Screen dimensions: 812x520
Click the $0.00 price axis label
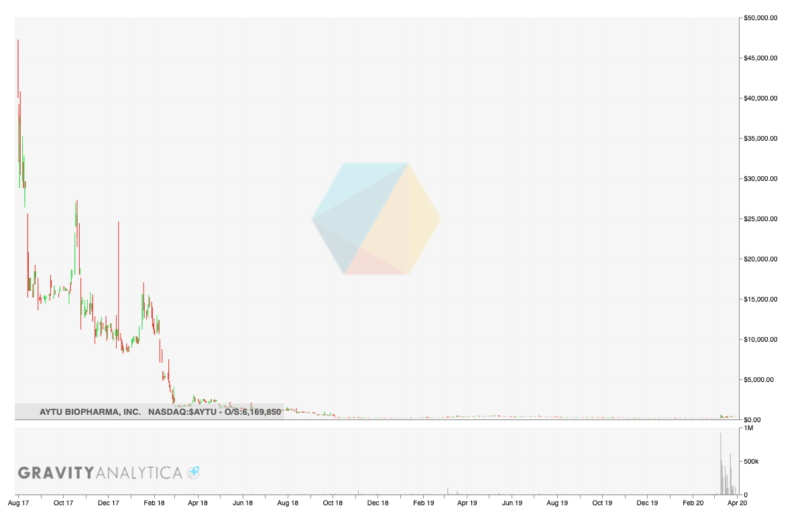point(752,420)
